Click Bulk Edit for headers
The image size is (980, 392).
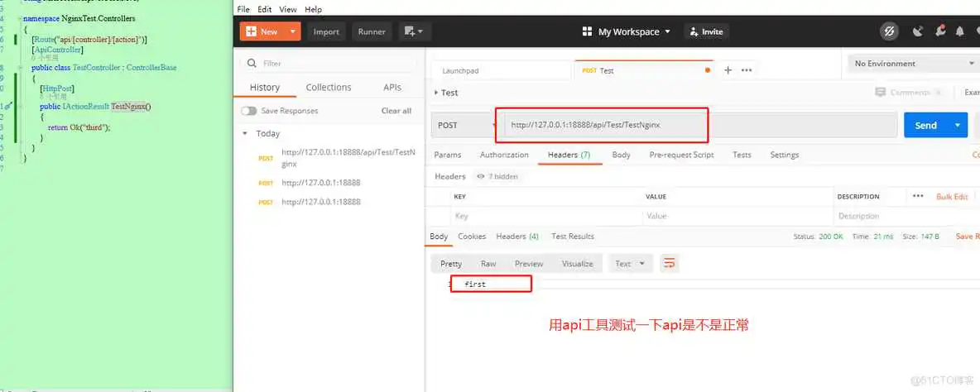[952, 197]
